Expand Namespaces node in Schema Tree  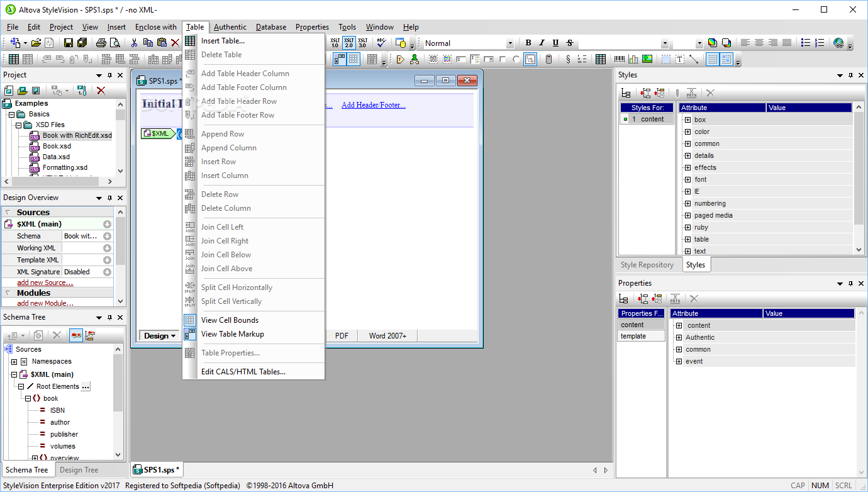click(14, 362)
